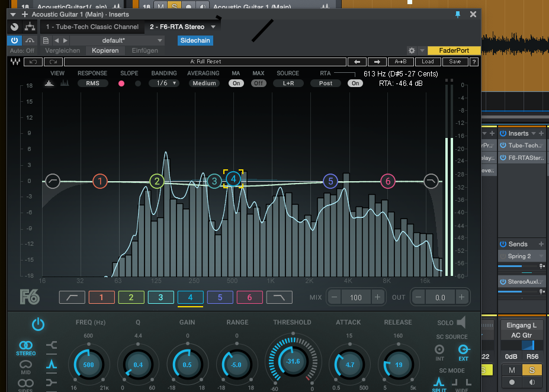The width and height of the screenshot is (549, 392).
Task: Click the preset file document icon
Action: [x=46, y=41]
